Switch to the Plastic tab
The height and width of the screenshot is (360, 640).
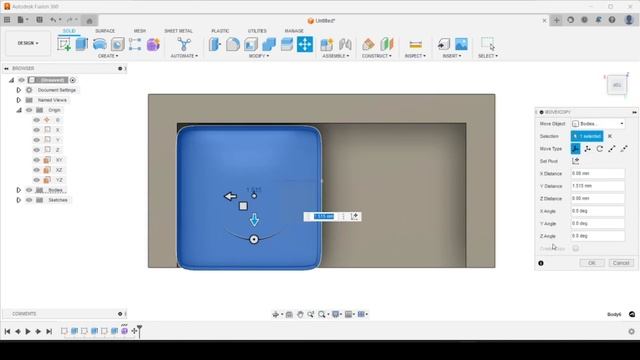[x=220, y=31]
